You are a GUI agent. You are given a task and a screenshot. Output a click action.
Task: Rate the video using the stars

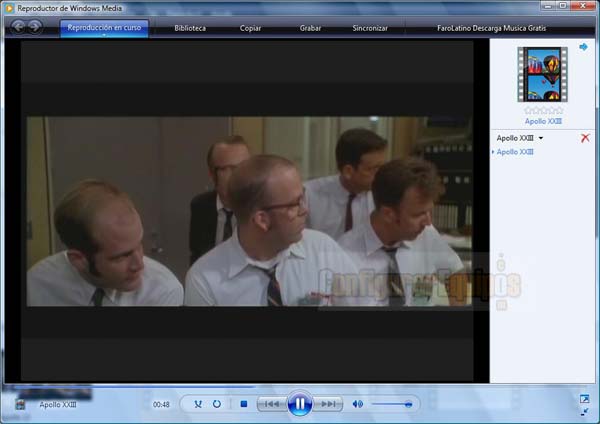543,111
